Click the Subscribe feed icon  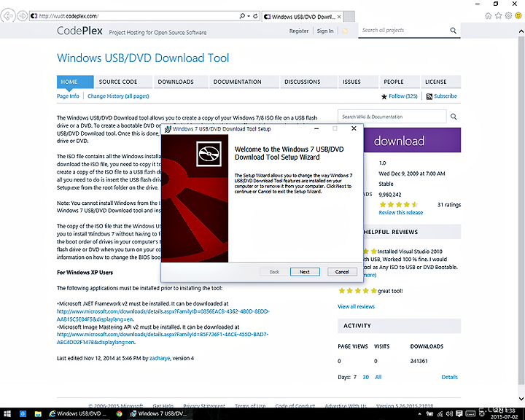[x=429, y=96]
